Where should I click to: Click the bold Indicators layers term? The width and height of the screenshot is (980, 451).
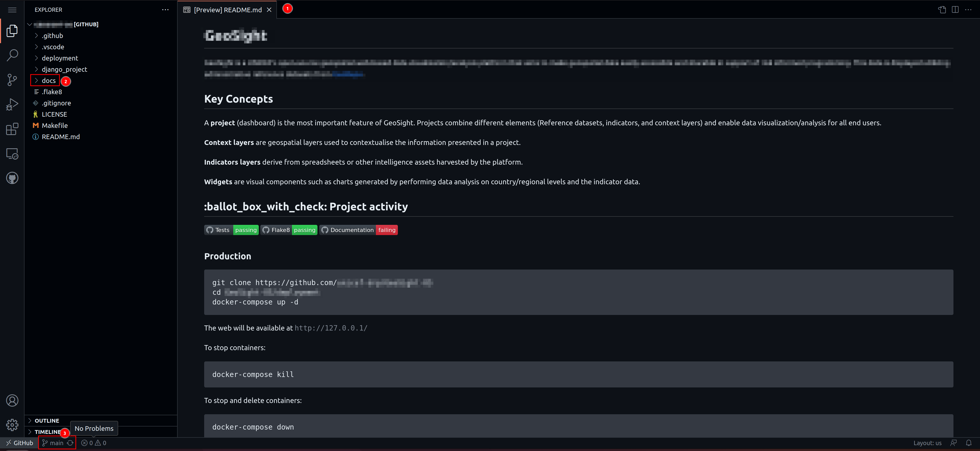point(232,162)
